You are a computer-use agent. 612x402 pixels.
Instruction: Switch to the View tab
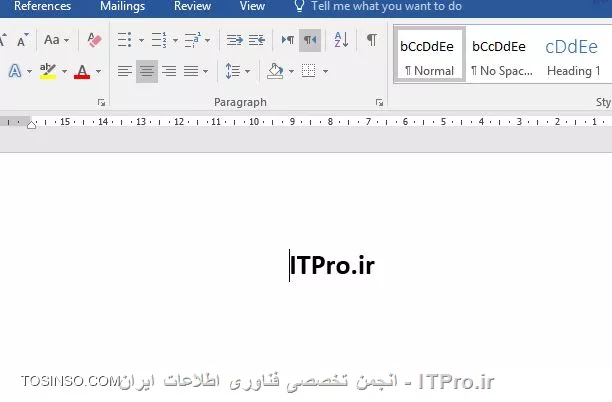click(252, 6)
